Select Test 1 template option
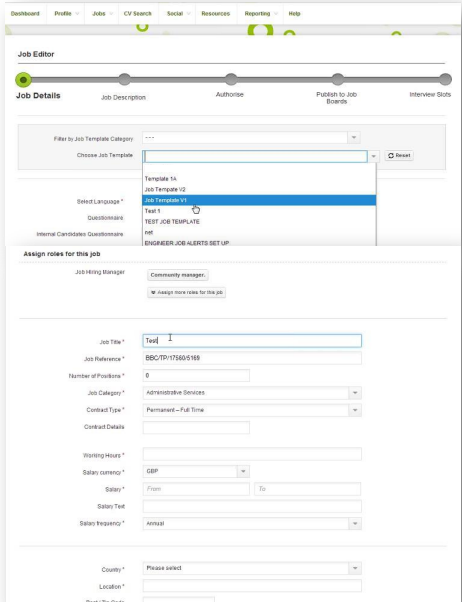Viewport: 462px width, 602px height. coord(259,211)
